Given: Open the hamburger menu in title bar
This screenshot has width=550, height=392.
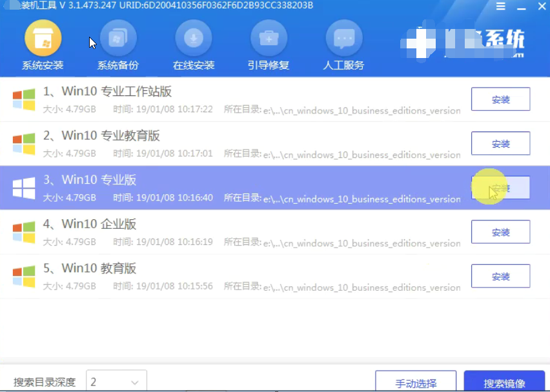Looking at the screenshot, I should point(500,6).
